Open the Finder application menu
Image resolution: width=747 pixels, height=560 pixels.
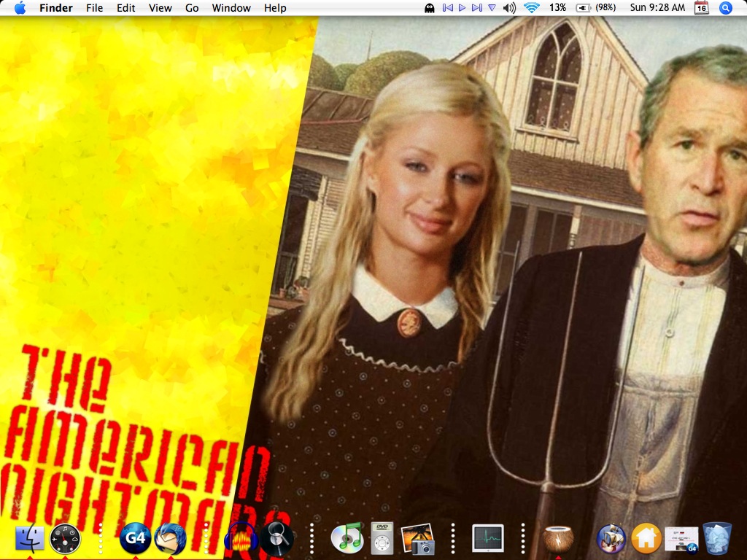point(55,8)
